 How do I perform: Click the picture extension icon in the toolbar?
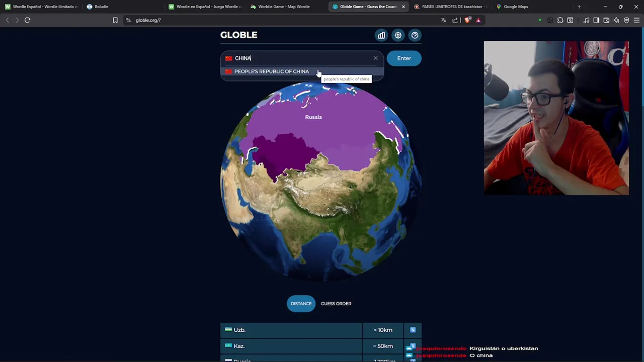[550, 20]
